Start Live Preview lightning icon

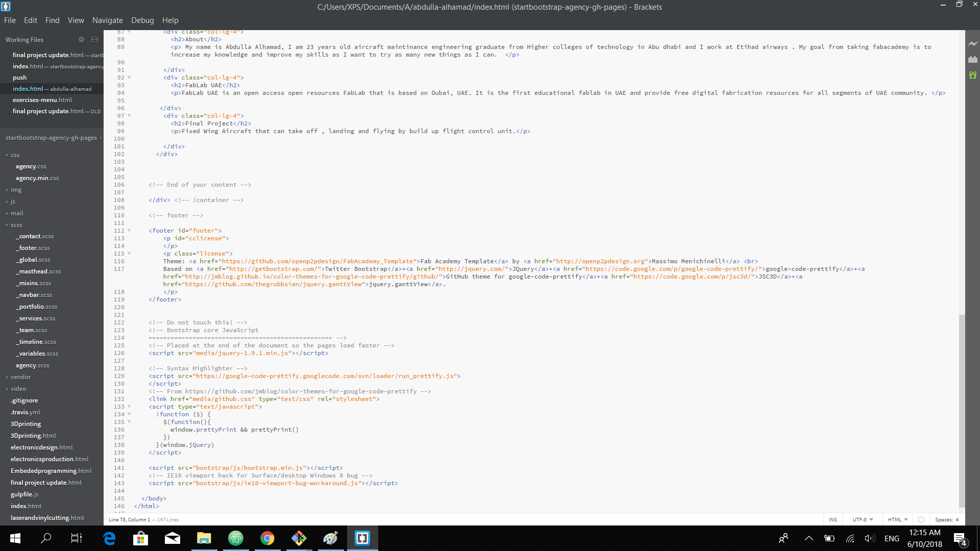tap(973, 44)
